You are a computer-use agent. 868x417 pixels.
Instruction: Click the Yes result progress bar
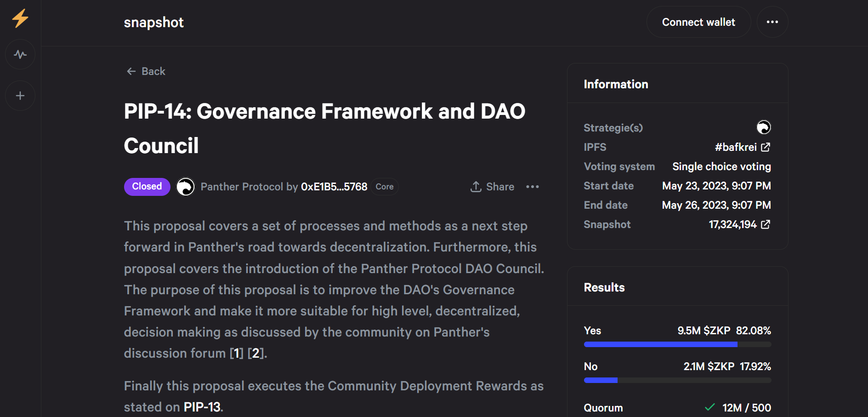(677, 344)
